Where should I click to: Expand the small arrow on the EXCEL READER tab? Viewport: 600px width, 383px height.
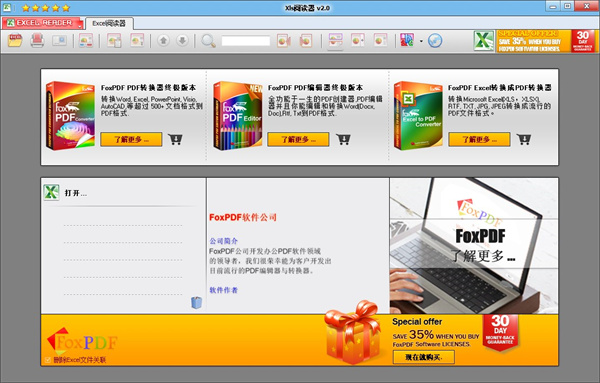(x=80, y=26)
